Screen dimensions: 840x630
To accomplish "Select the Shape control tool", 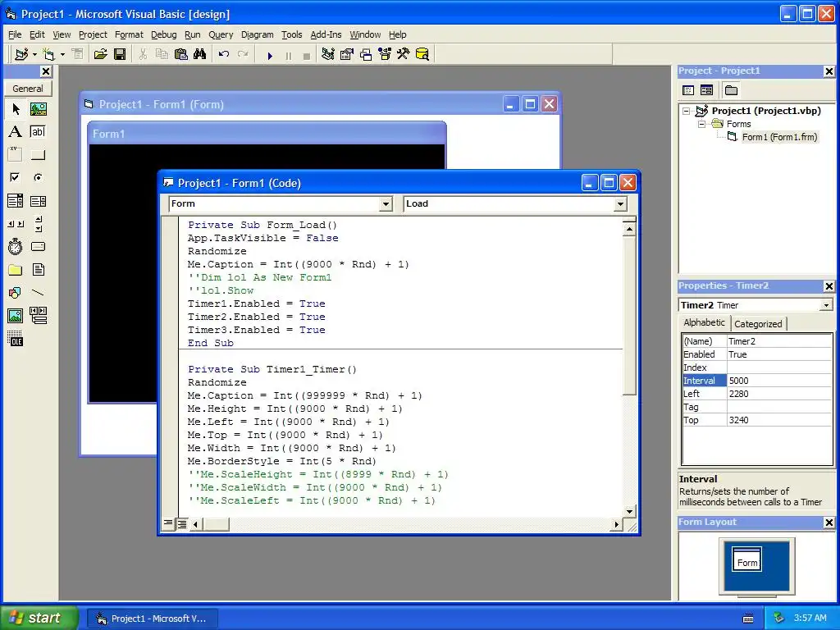I will pos(16,293).
